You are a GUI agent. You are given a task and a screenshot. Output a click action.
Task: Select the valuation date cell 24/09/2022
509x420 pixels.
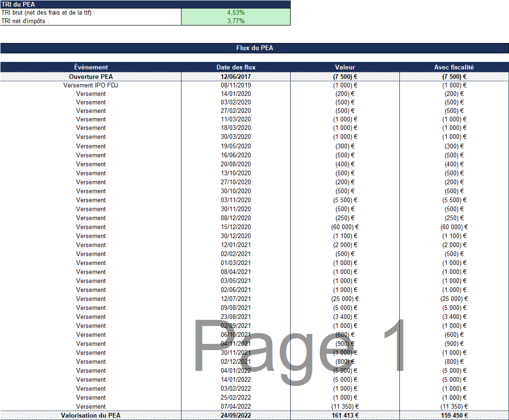coord(236,415)
